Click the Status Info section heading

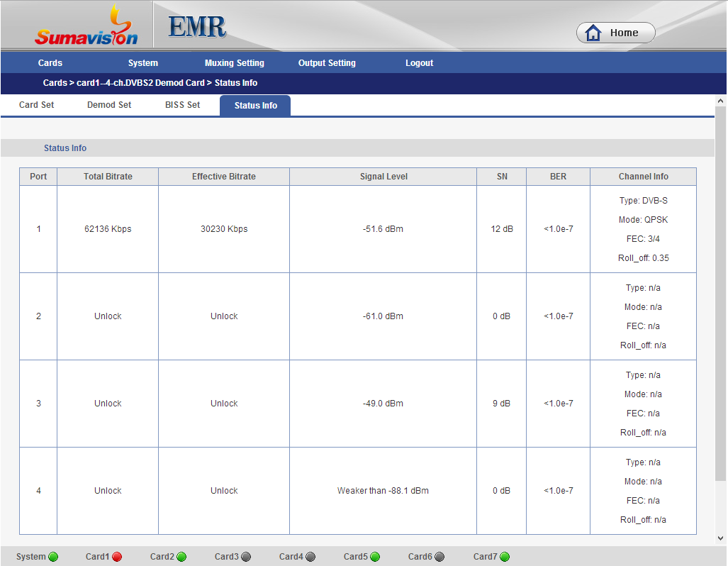pyautogui.click(x=65, y=148)
